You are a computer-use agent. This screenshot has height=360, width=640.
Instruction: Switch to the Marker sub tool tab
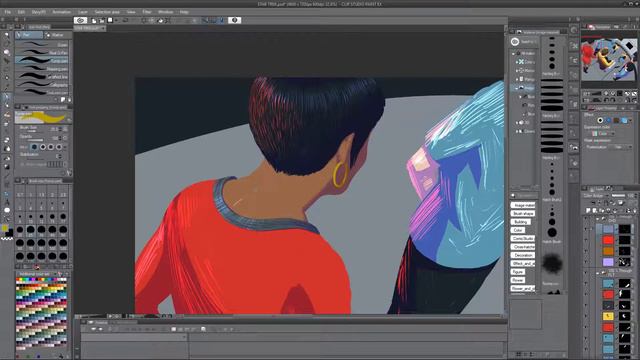coord(57,35)
